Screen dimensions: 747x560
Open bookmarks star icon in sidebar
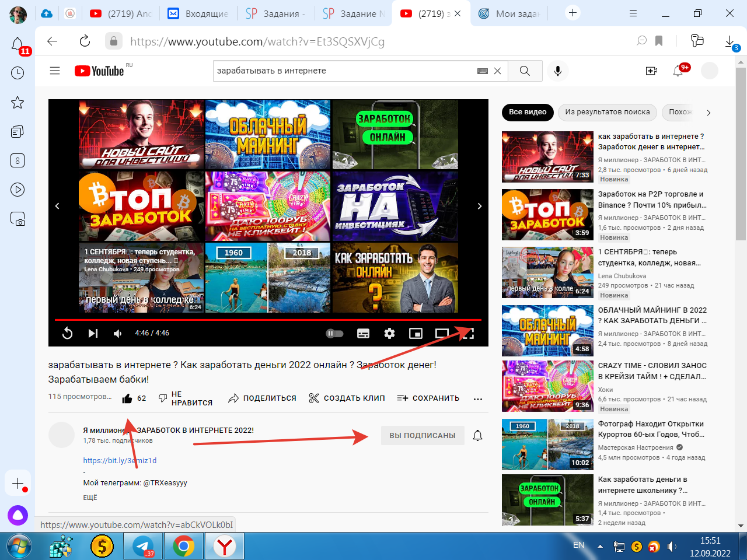tap(18, 103)
